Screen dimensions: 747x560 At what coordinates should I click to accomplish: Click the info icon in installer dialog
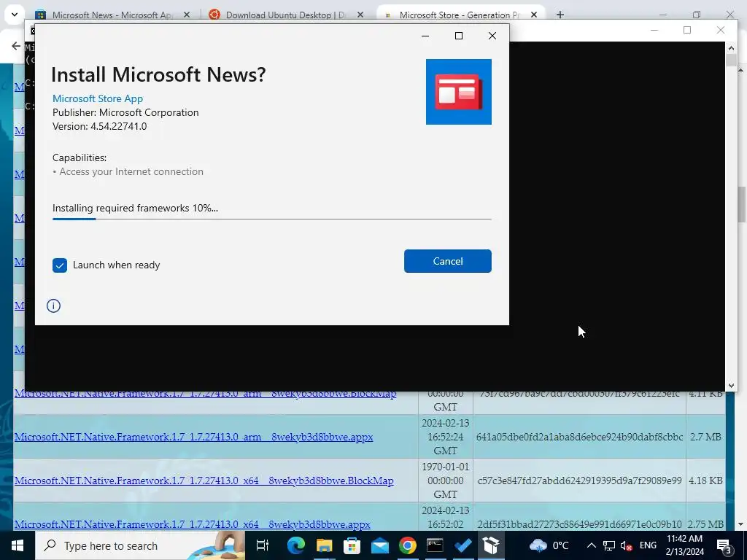pos(53,306)
